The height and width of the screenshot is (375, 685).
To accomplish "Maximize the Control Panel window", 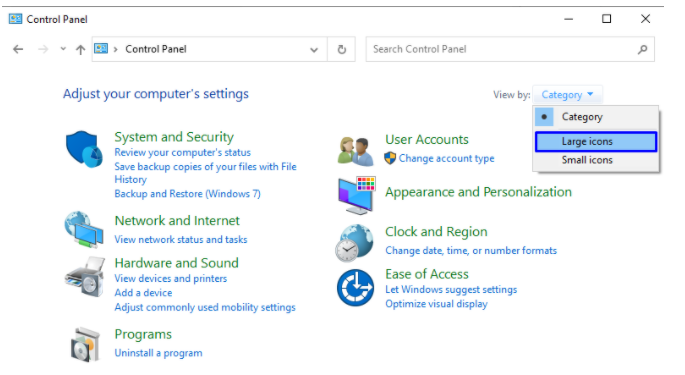I will click(606, 19).
